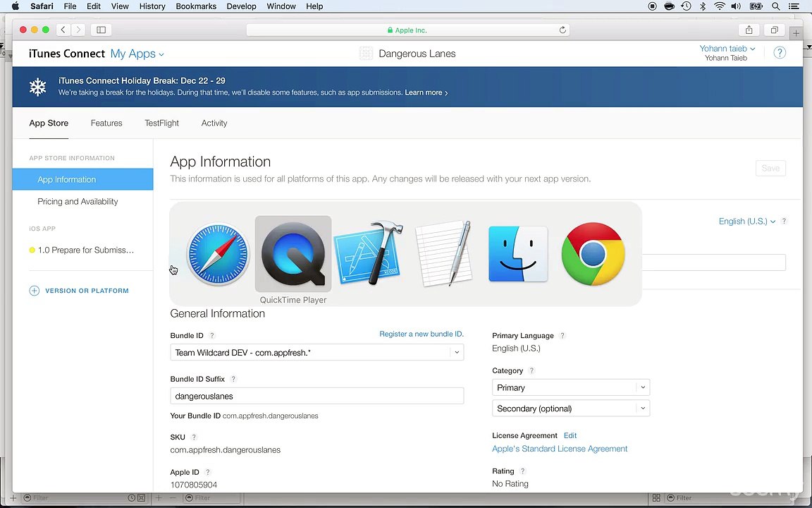Click the Safari back navigation arrow
This screenshot has width=812, height=508.
(63, 30)
